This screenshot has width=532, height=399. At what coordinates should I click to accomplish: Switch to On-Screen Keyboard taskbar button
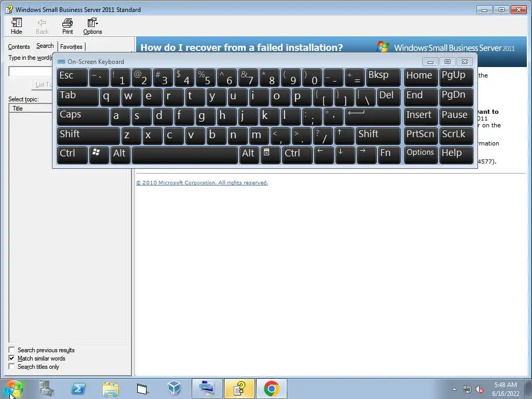click(207, 389)
